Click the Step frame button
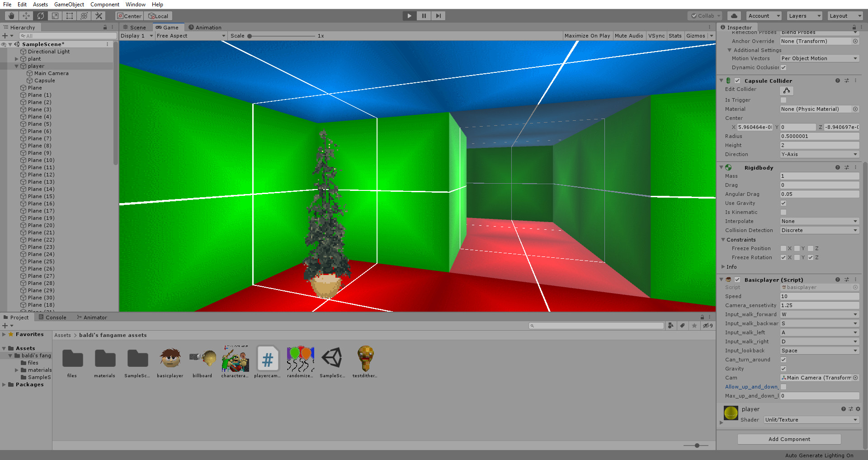868x460 pixels. (439, 16)
